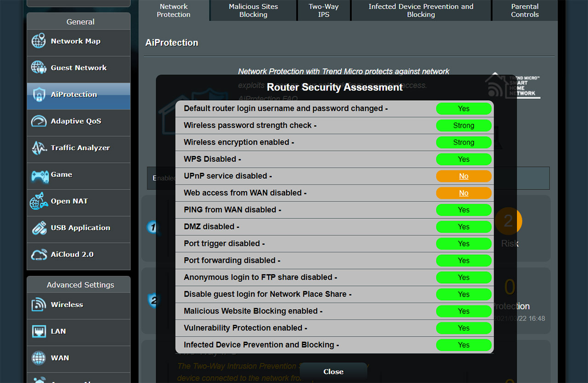Open Infected Device Prevention and Blocking tab
588x383 pixels.
[x=421, y=10]
